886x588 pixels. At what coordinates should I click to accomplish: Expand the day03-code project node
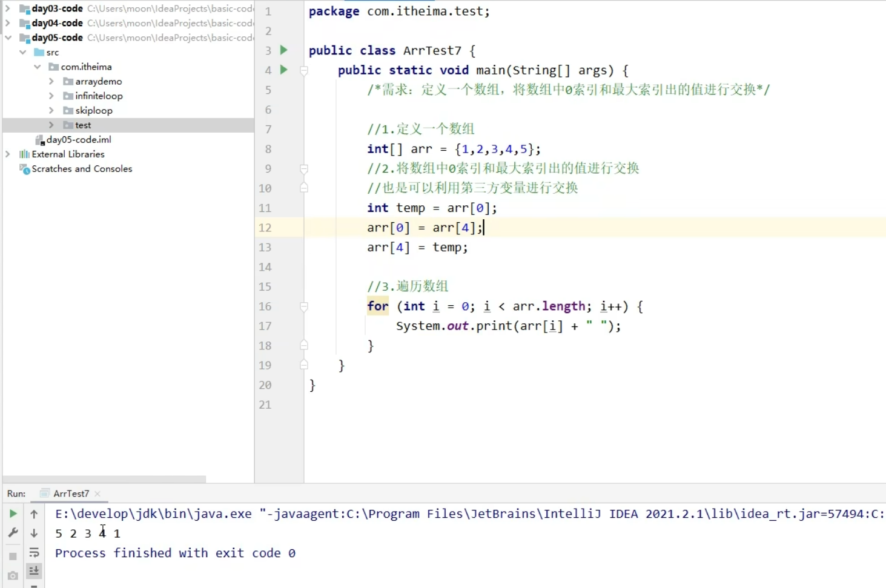(7, 8)
